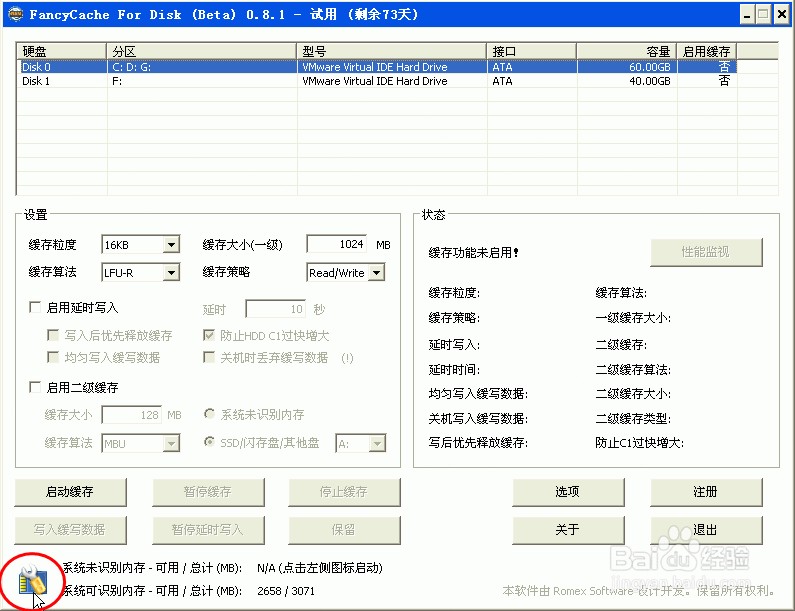Select the Disk 0 row
The height and width of the screenshot is (611, 795).
pos(377,66)
